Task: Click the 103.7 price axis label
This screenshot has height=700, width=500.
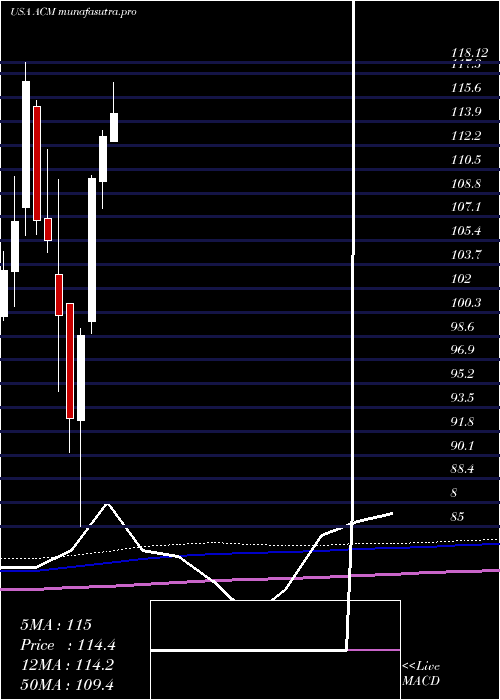Action: 466,255
